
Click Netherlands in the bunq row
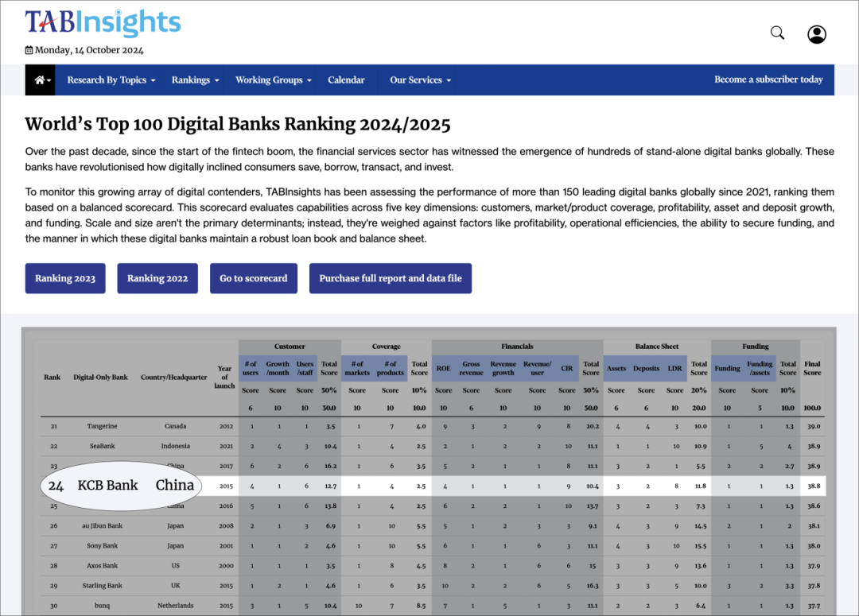[175, 606]
